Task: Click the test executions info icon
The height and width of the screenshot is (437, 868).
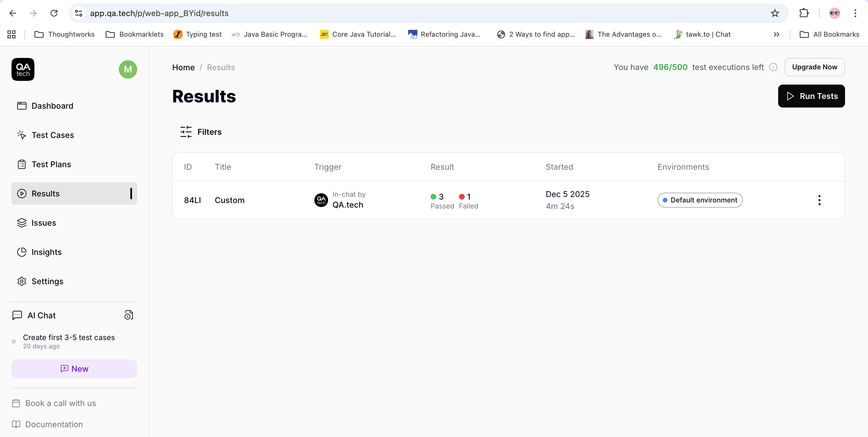Action: click(773, 67)
